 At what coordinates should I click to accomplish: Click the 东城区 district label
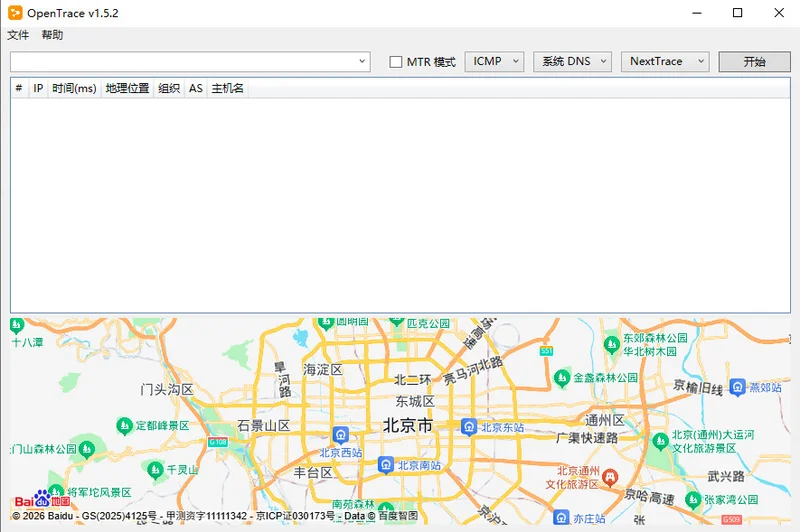click(x=415, y=401)
